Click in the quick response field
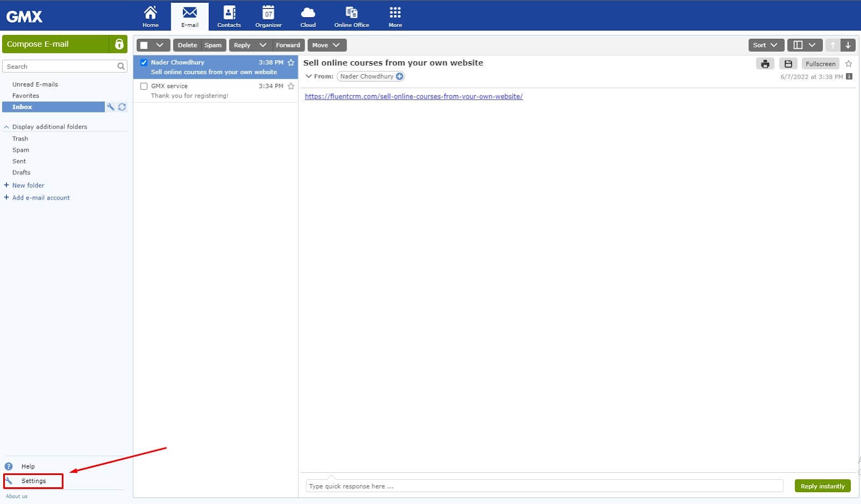Screen dimensions: 861x504 pyautogui.click(x=545, y=486)
